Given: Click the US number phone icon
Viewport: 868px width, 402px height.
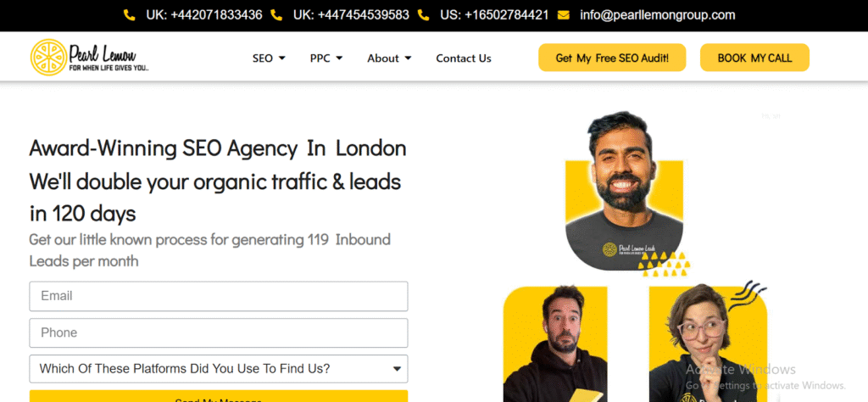Looking at the screenshot, I should 424,15.
